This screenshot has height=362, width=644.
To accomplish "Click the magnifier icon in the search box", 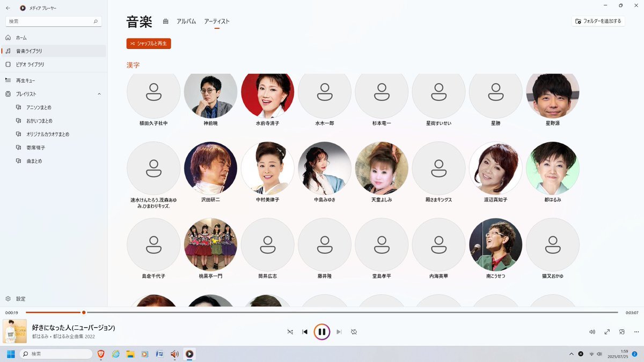I will click(96, 21).
